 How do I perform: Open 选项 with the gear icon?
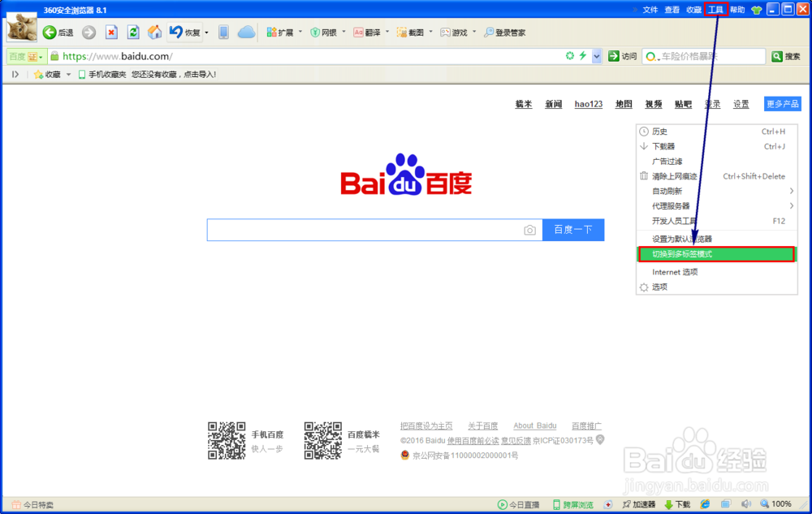[x=717, y=287]
